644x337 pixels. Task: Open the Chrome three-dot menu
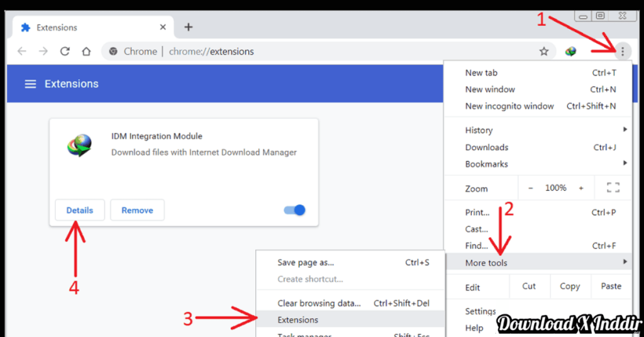(x=622, y=52)
